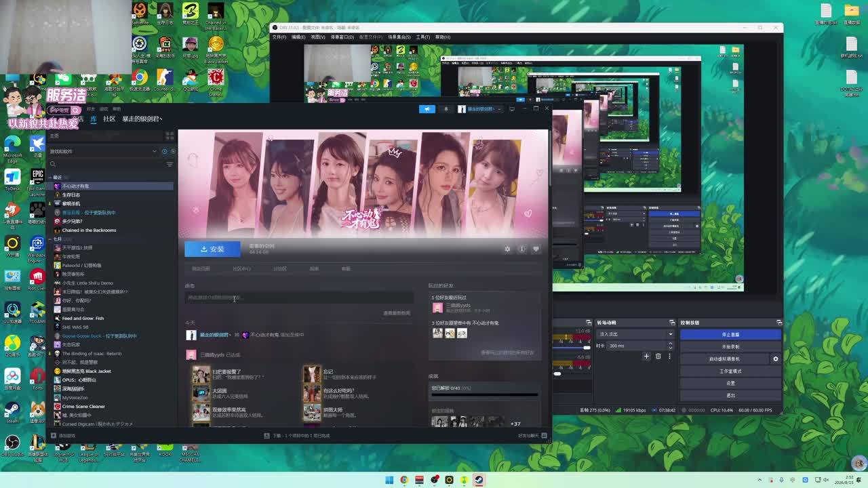Image resolution: width=868 pixels, height=488 pixels.
Task: Click the +37 more achievements indicator
Action: [515, 424]
